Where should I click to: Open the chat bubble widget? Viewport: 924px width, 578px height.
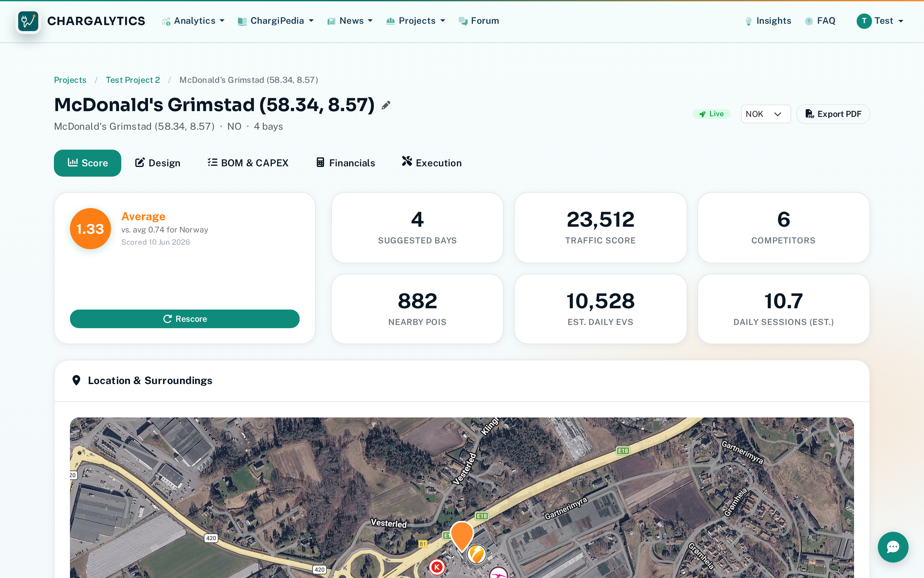pos(893,547)
